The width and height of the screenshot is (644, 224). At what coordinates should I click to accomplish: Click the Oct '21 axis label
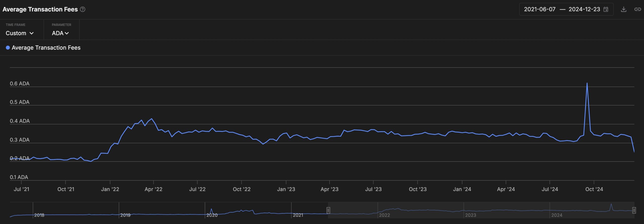66,189
